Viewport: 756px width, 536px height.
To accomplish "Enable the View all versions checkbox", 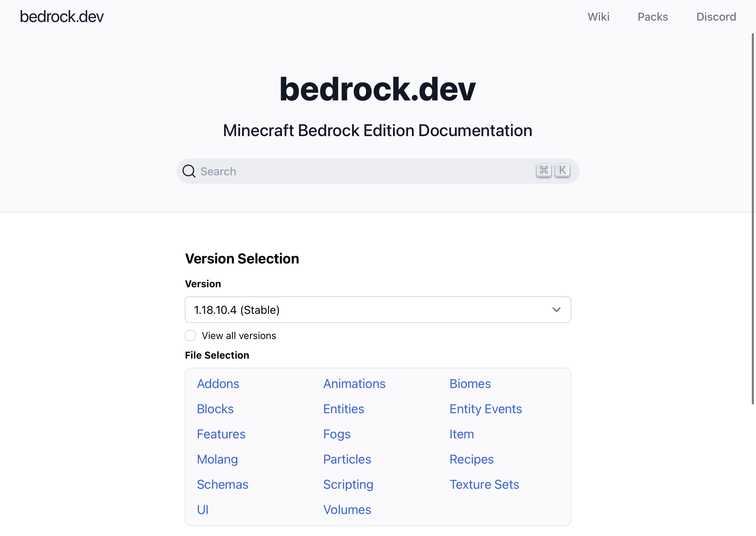I will pos(190,336).
